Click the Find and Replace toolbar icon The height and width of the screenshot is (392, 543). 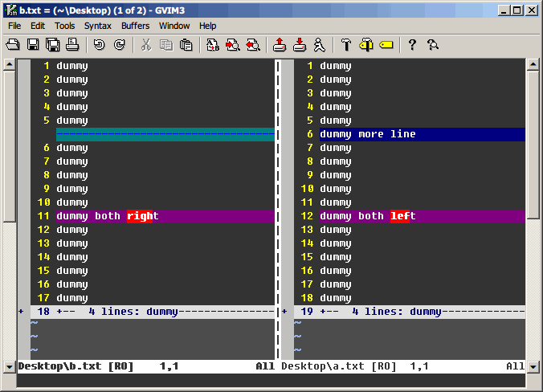[x=213, y=45]
